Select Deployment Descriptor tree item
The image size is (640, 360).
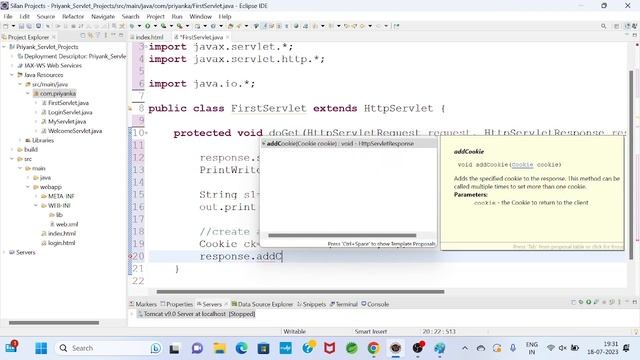pyautogui.click(x=71, y=56)
